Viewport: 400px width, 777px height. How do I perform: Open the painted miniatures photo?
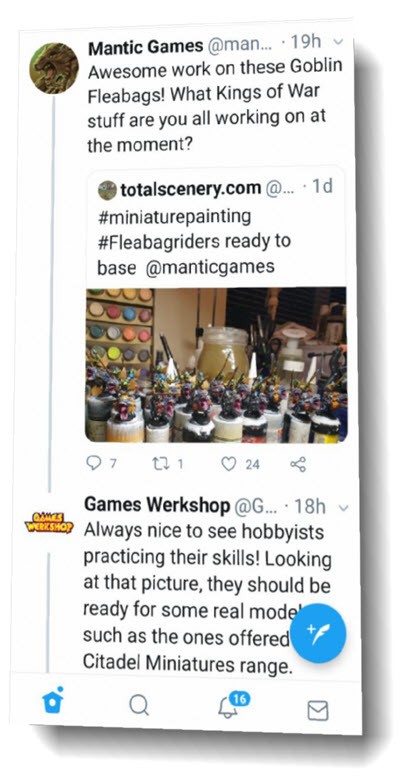click(x=216, y=365)
